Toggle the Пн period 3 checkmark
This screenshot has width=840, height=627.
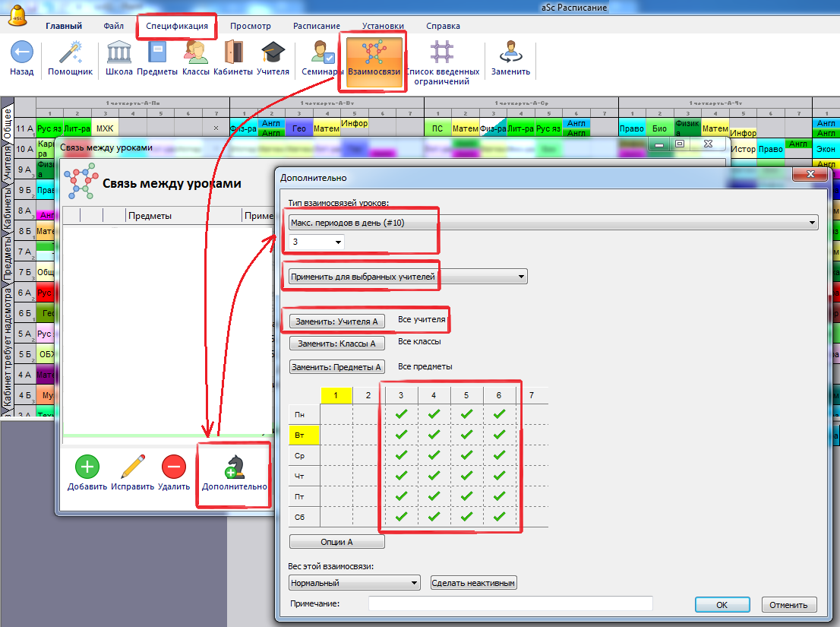tap(401, 414)
